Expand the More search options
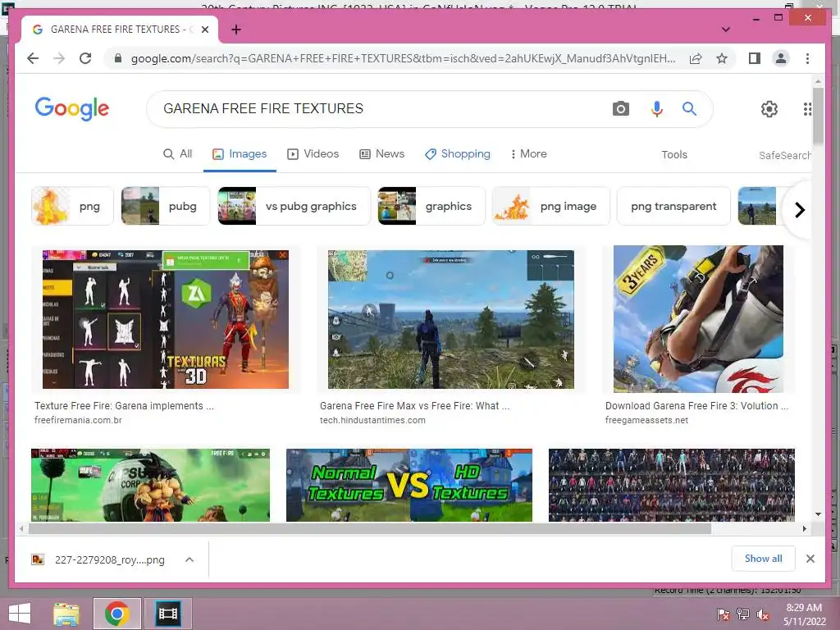Image resolution: width=840 pixels, height=630 pixels. 528,154
